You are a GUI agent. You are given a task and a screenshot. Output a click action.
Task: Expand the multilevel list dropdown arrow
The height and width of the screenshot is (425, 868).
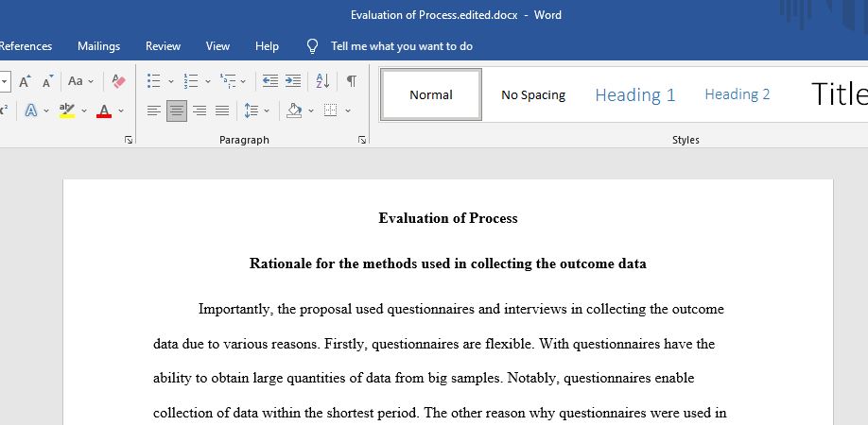pyautogui.click(x=243, y=82)
